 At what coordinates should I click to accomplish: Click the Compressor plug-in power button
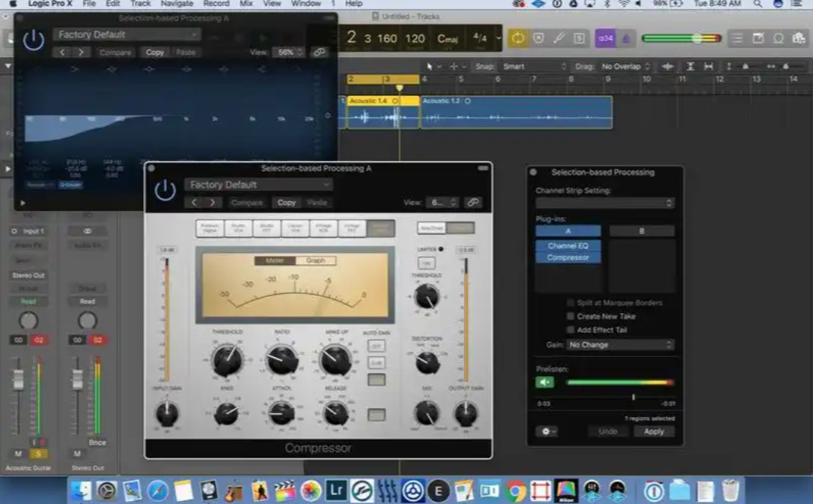165,191
